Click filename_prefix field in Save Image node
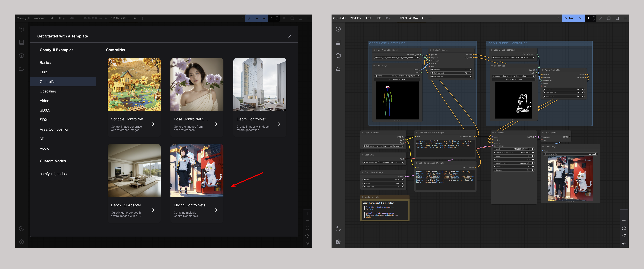Screen dimensions: 644x269 [x=570, y=154]
